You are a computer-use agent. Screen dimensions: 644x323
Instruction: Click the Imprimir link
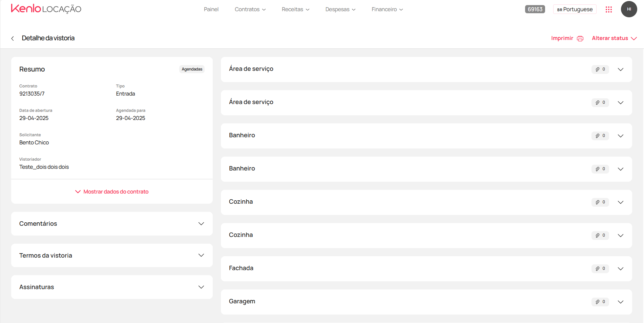[x=562, y=38]
